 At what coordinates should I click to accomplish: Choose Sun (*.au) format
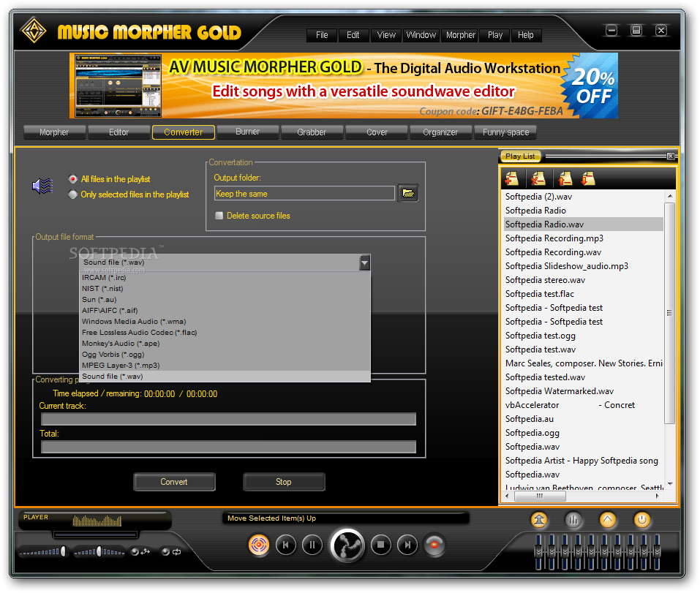click(225, 299)
